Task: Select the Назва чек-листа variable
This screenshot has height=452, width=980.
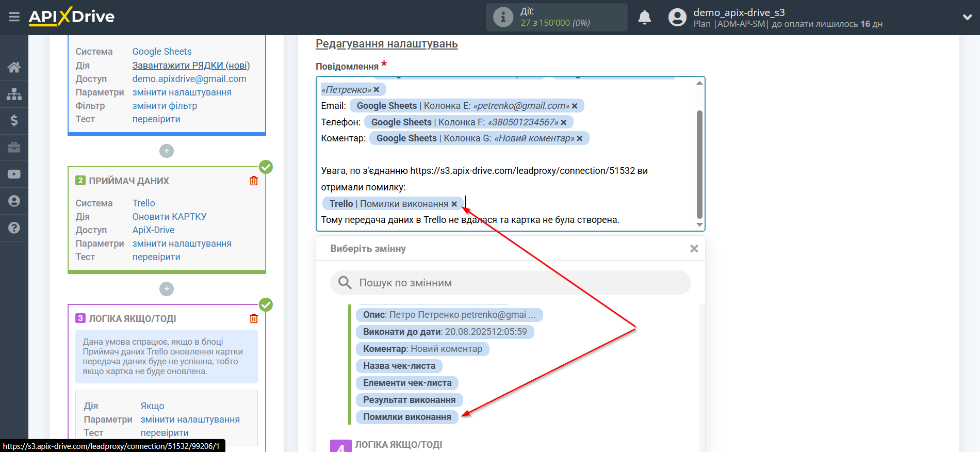Action: pos(399,366)
